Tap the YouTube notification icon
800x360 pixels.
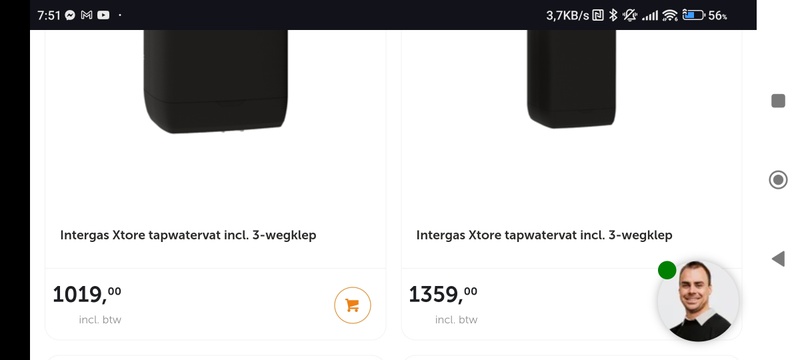click(103, 15)
